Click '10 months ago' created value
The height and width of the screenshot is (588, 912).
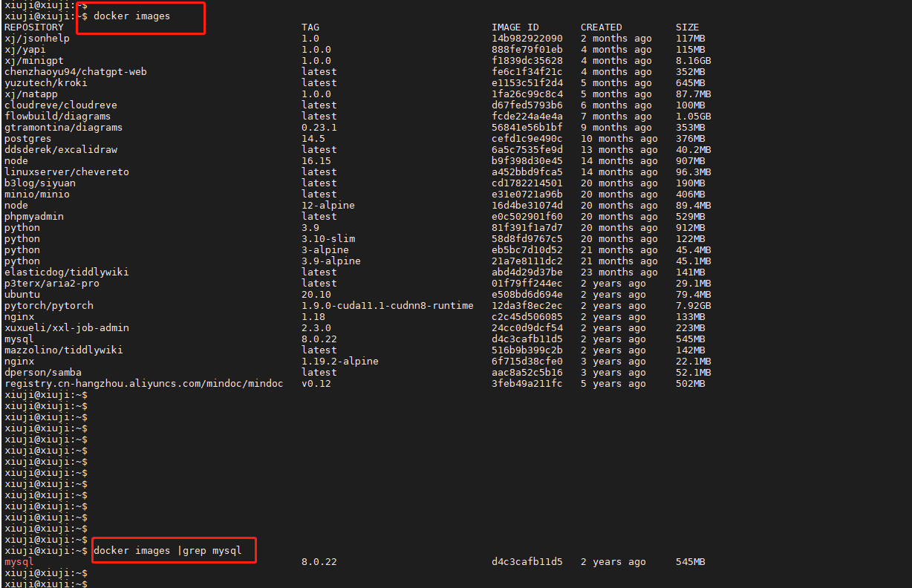tap(619, 138)
